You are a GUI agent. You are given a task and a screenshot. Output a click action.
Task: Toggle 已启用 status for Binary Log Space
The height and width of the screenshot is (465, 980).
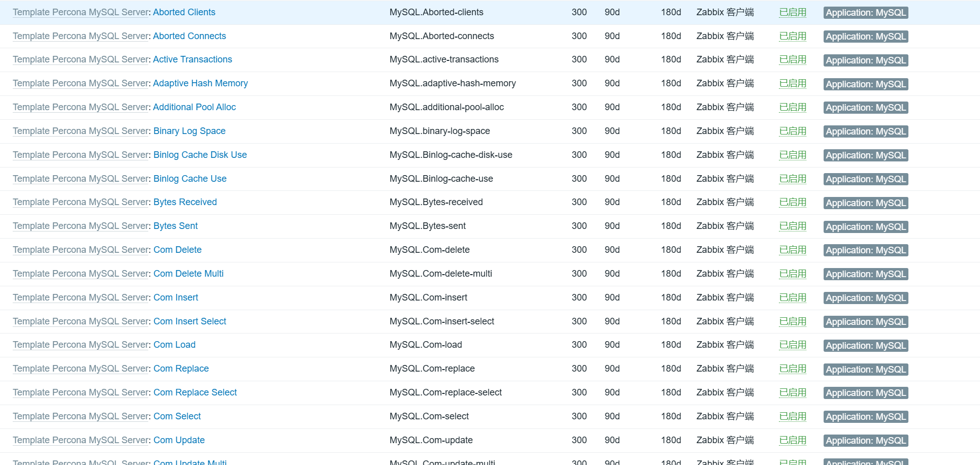click(793, 131)
